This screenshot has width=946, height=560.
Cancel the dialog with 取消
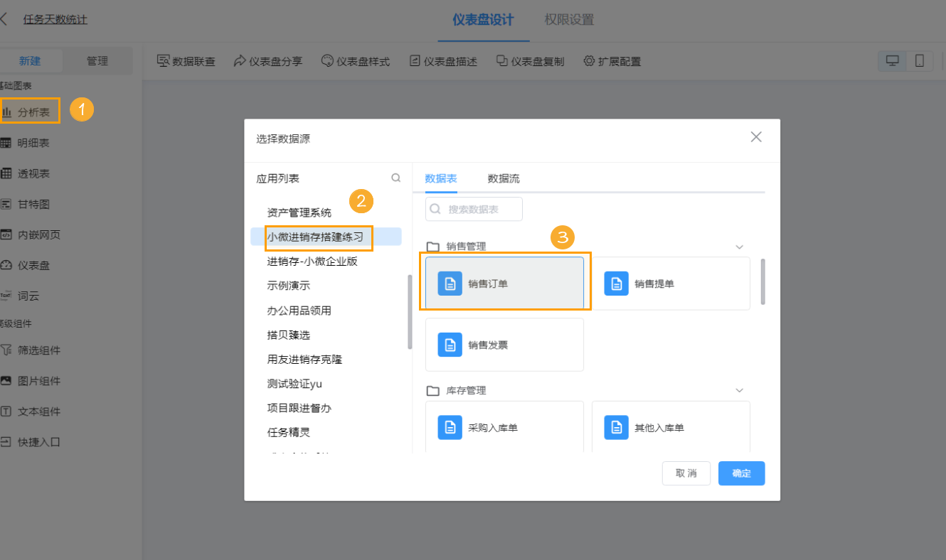click(x=686, y=473)
